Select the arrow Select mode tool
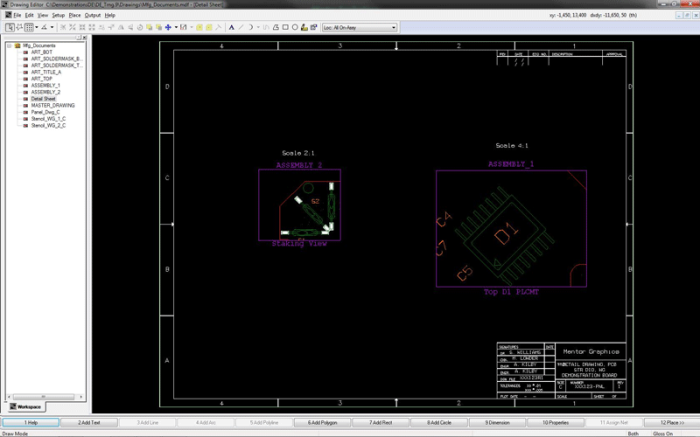Image resolution: width=700 pixels, height=437 pixels. pyautogui.click(x=9, y=27)
